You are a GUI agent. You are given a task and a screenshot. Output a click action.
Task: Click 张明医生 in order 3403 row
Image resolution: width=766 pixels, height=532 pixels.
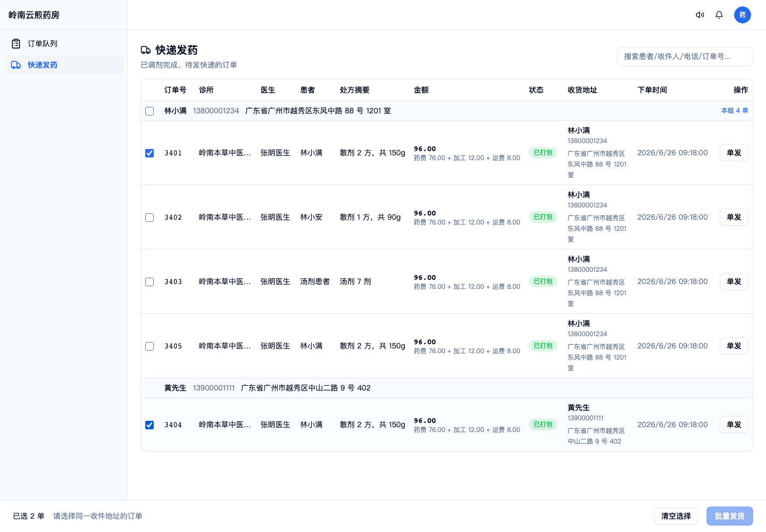[x=275, y=281]
